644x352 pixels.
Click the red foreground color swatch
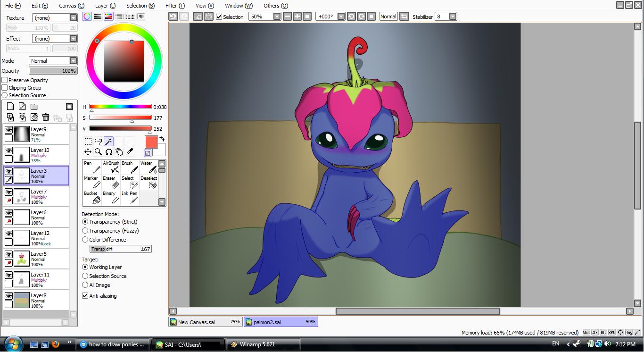[151, 142]
